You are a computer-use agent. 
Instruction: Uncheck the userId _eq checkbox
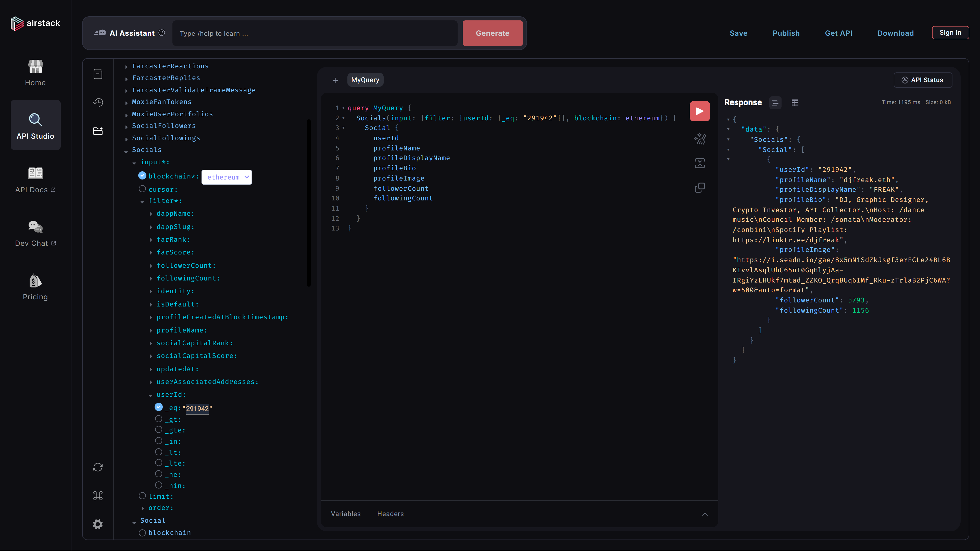159,407
